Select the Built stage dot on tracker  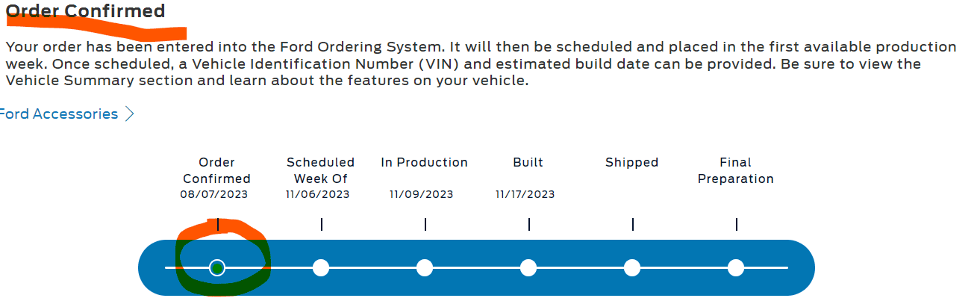coord(528,267)
